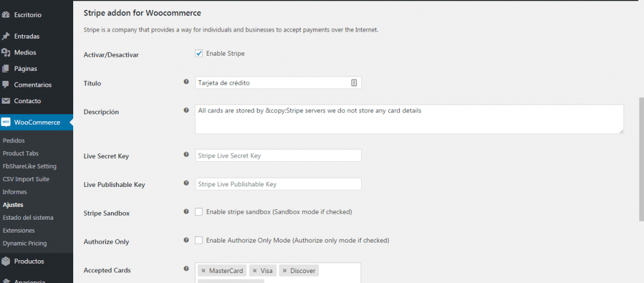Click help tooltip icon beside Descripción
This screenshot has height=283, width=644.
[x=186, y=111]
